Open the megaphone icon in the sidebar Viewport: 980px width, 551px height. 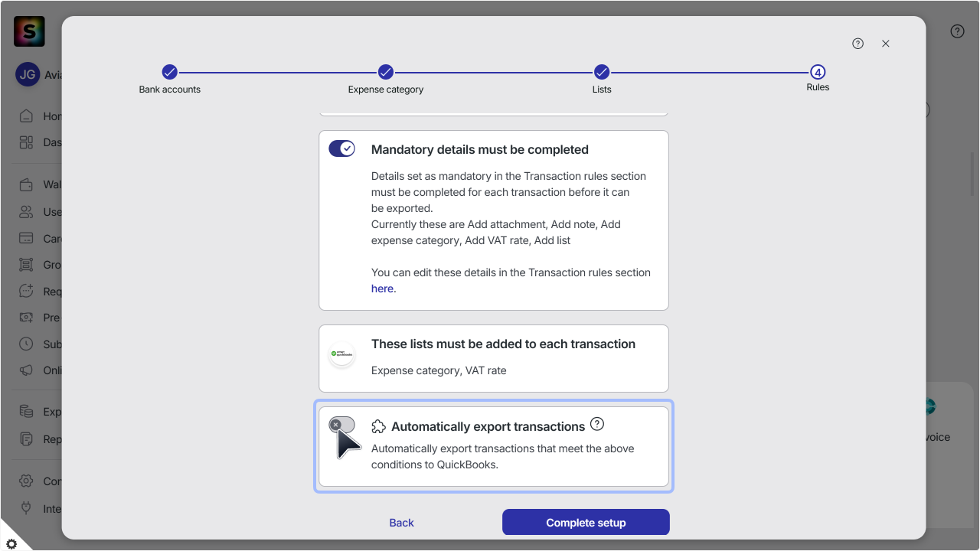click(x=27, y=370)
